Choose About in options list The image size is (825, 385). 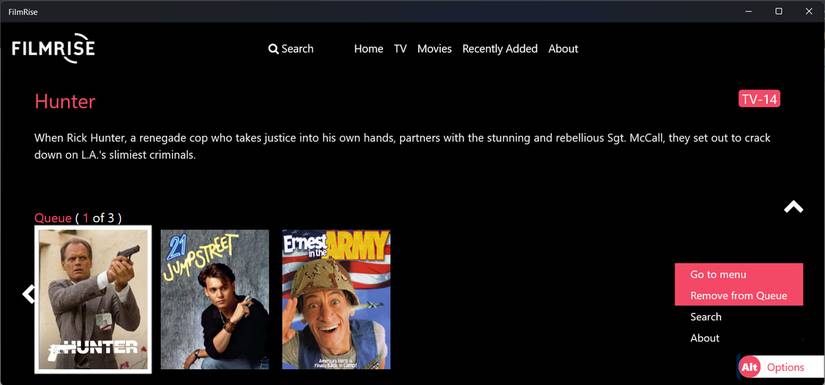(705, 338)
